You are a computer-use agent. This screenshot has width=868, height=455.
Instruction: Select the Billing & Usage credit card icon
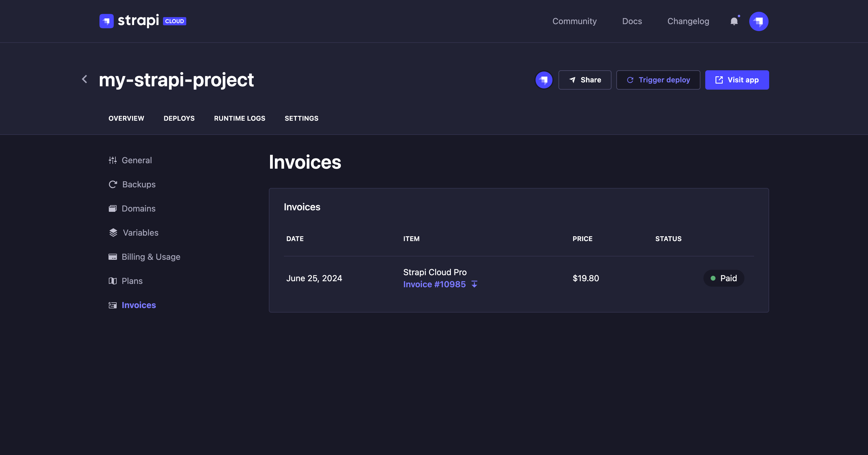(x=113, y=257)
